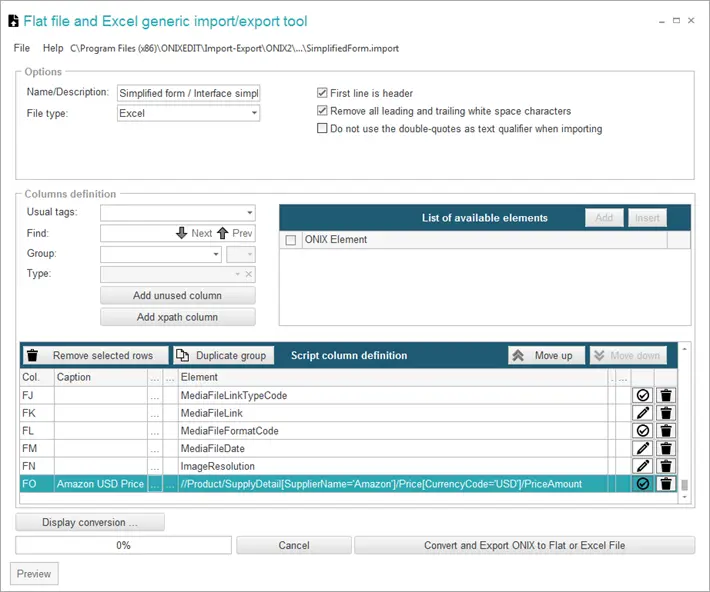Click the trash icon in the FJ row
This screenshot has height=592, width=710.
pos(666,395)
